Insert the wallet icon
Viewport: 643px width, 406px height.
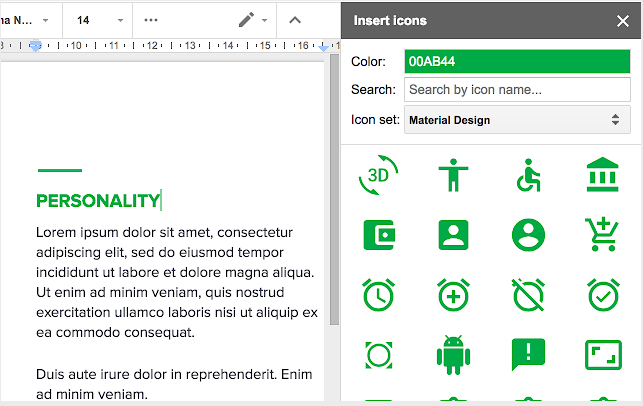click(378, 235)
